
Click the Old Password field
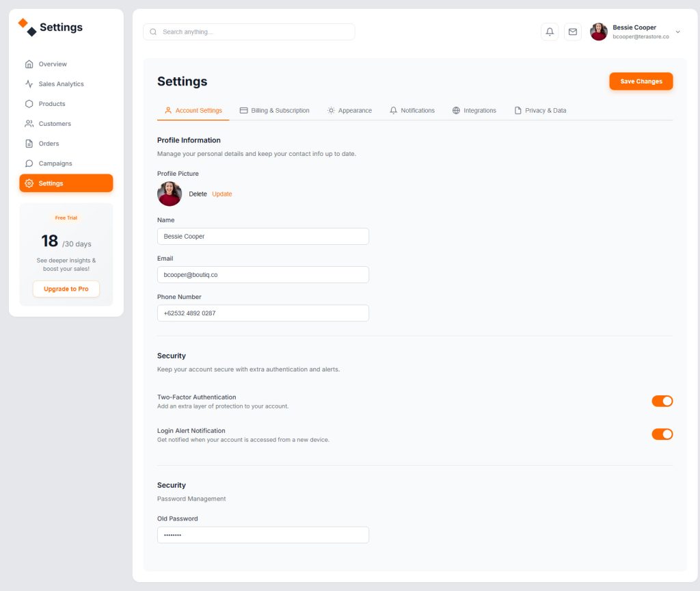tap(263, 535)
